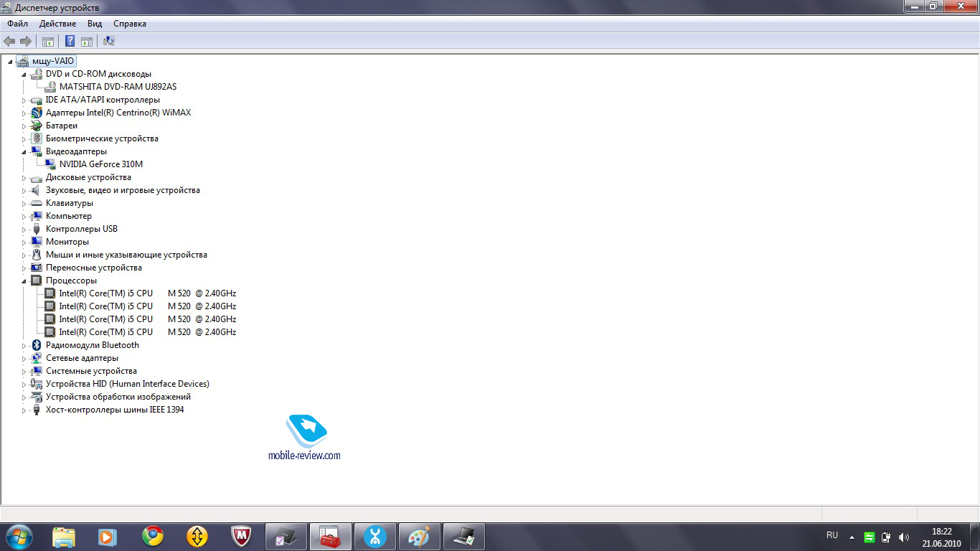Click the chip icon of the first Intel Core i5 CPU
The height and width of the screenshot is (551, 980).
point(50,293)
